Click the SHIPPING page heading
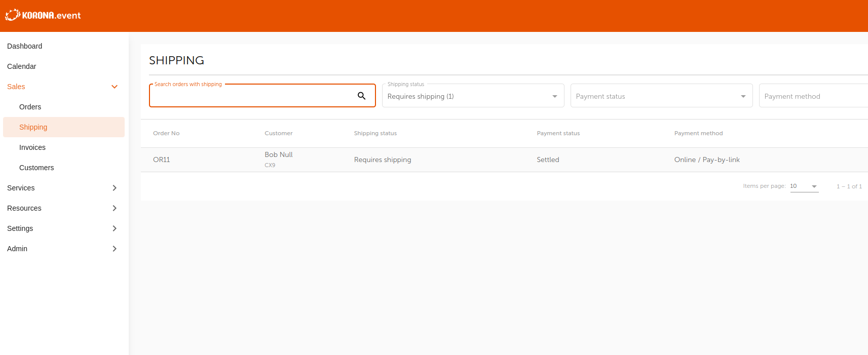The image size is (868, 355). 176,60
